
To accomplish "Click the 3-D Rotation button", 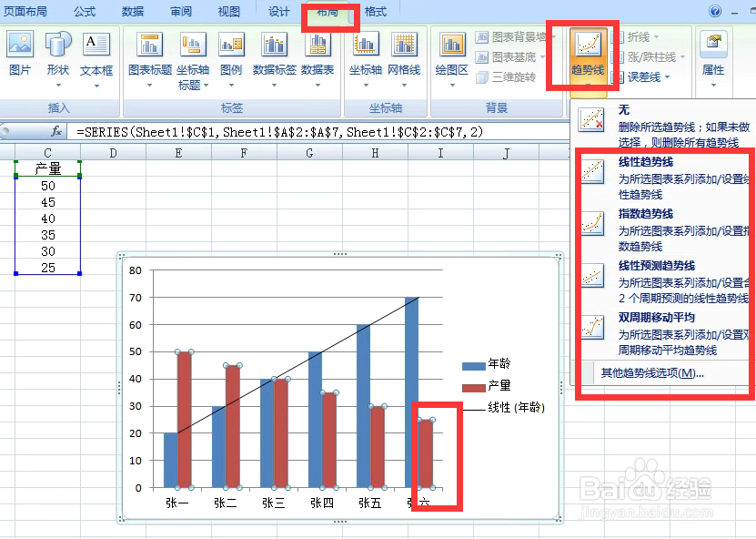I will [506, 76].
